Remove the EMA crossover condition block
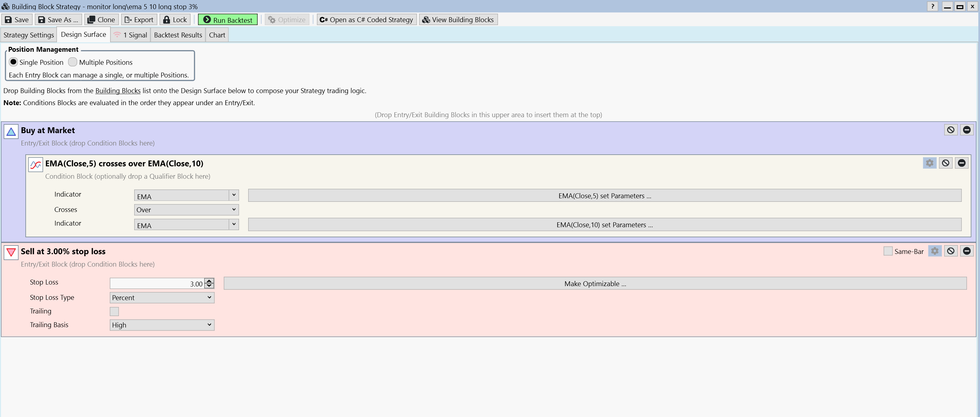This screenshot has height=417, width=980. 962,163
